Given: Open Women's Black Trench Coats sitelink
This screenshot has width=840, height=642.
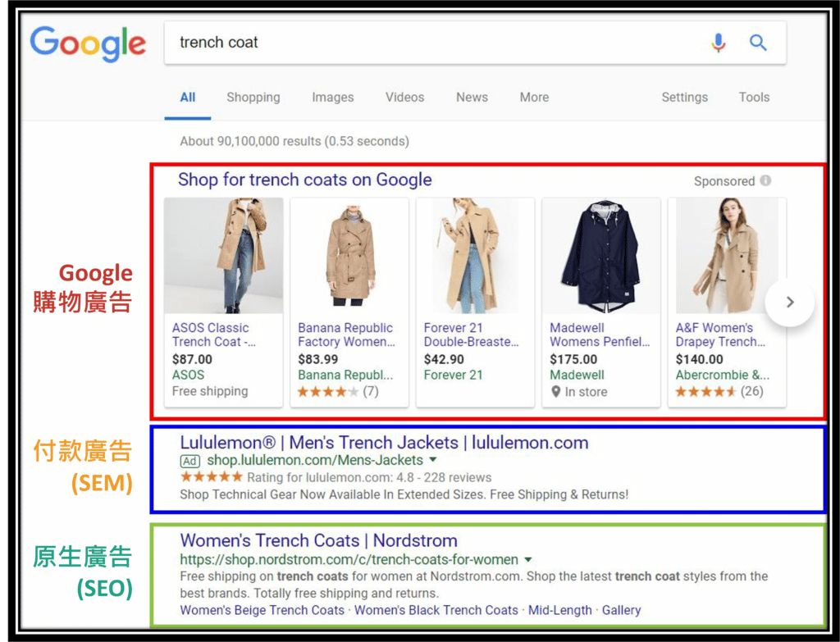Looking at the screenshot, I should tap(436, 610).
